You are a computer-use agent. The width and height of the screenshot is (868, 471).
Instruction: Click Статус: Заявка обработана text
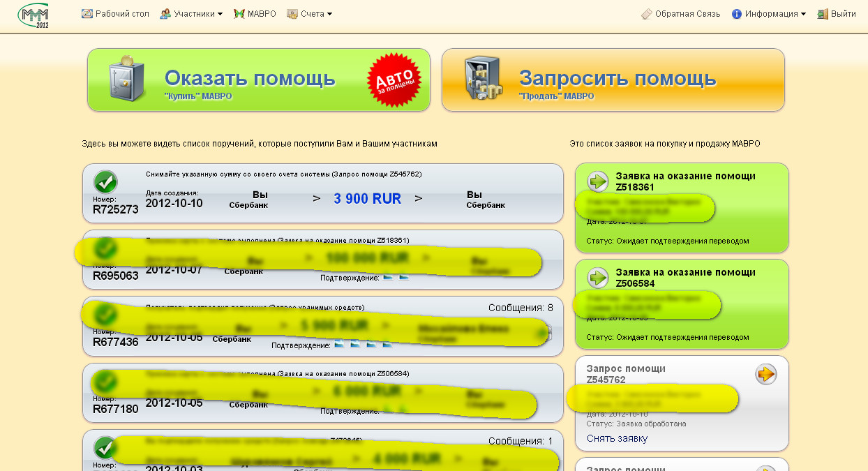point(636,424)
